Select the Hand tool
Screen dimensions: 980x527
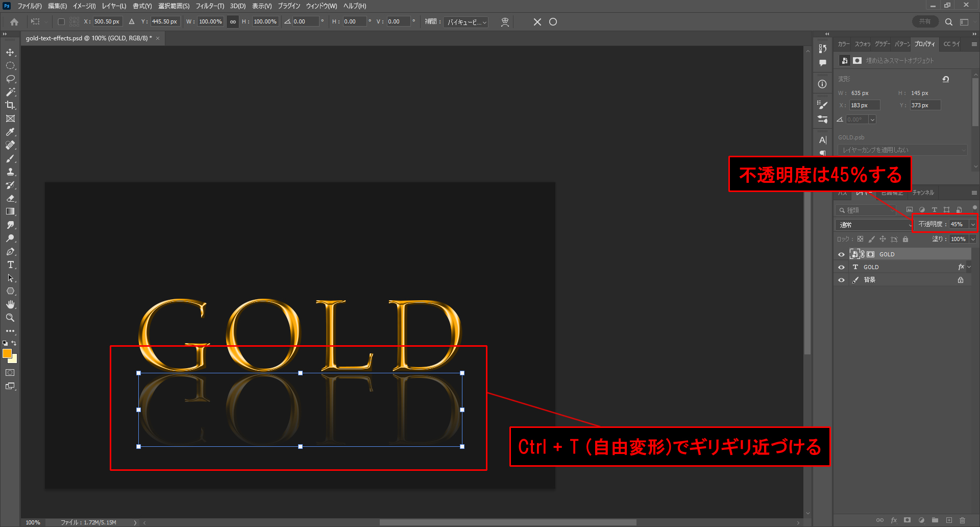(10, 304)
